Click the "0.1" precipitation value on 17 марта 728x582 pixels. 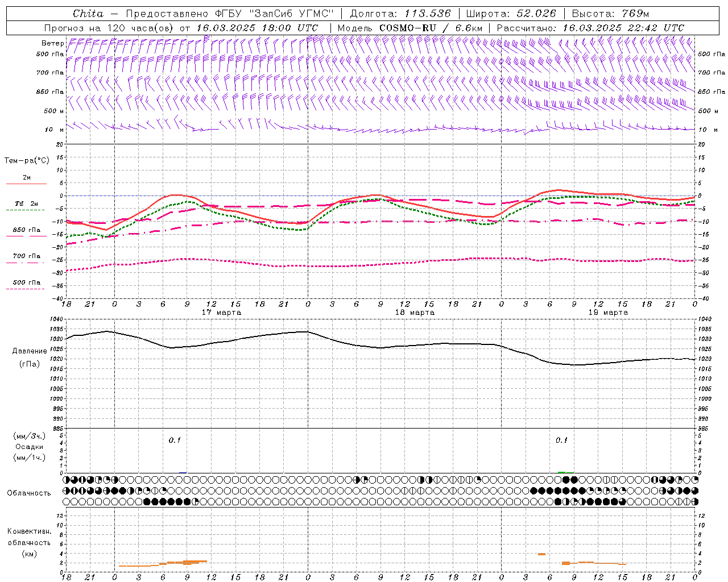[175, 440]
